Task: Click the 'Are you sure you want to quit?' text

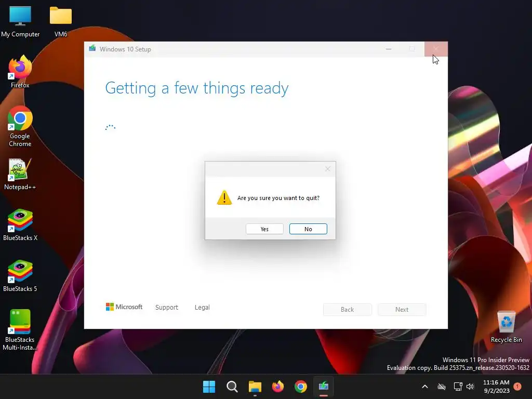Action: tap(278, 198)
